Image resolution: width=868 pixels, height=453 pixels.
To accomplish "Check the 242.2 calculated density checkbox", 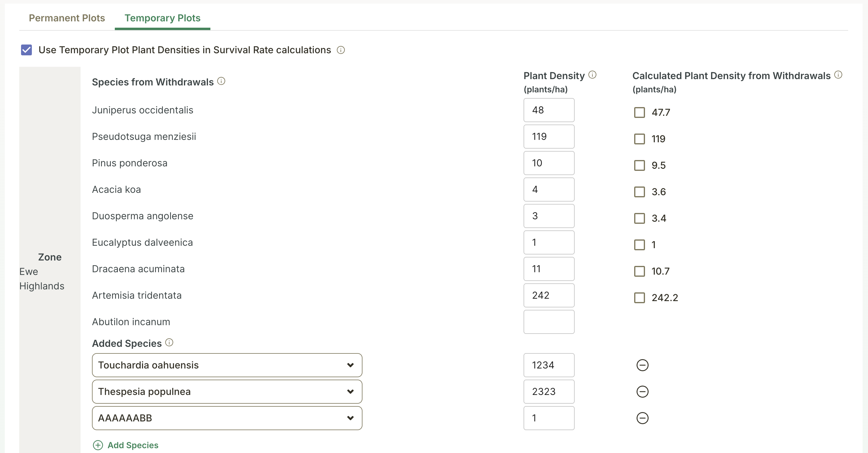I will 639,297.
